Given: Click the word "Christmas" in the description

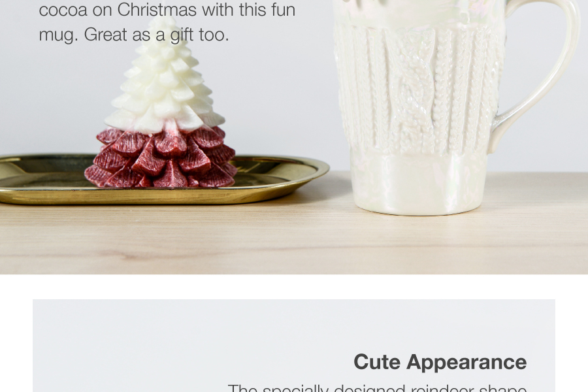Looking at the screenshot, I should pos(157,9).
